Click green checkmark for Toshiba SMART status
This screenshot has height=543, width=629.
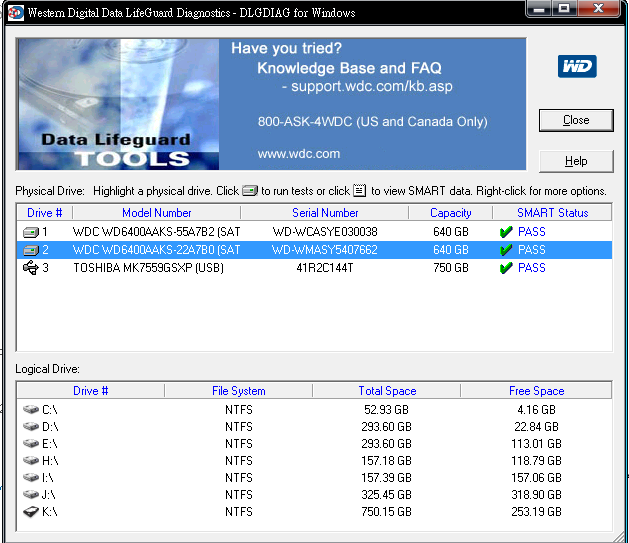[506, 267]
